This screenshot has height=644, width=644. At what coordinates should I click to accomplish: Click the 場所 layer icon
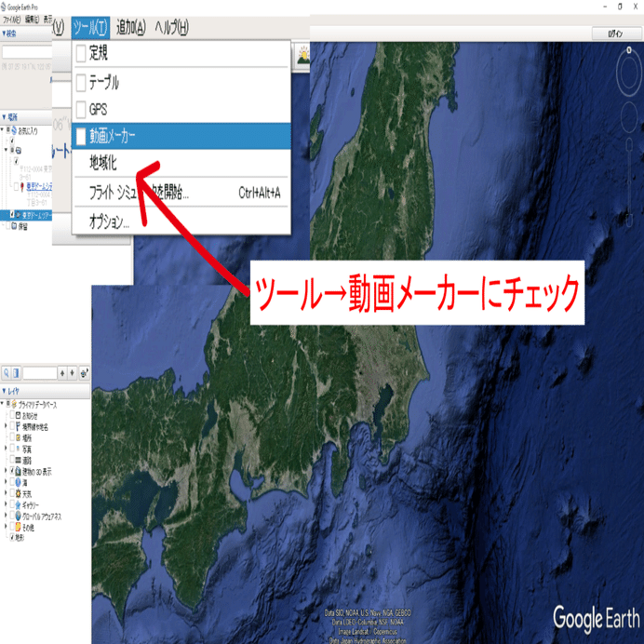pyautogui.click(x=18, y=437)
